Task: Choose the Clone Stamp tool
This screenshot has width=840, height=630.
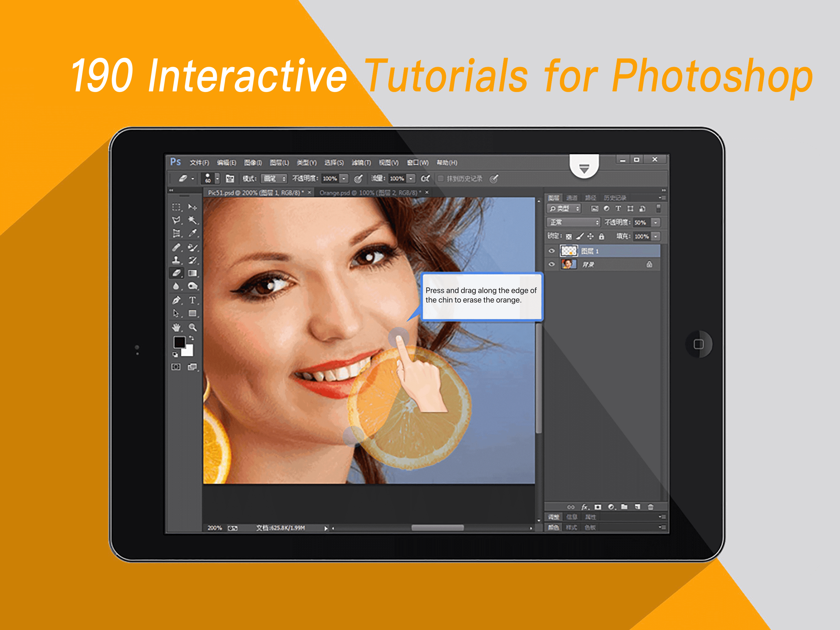Action: point(176,260)
